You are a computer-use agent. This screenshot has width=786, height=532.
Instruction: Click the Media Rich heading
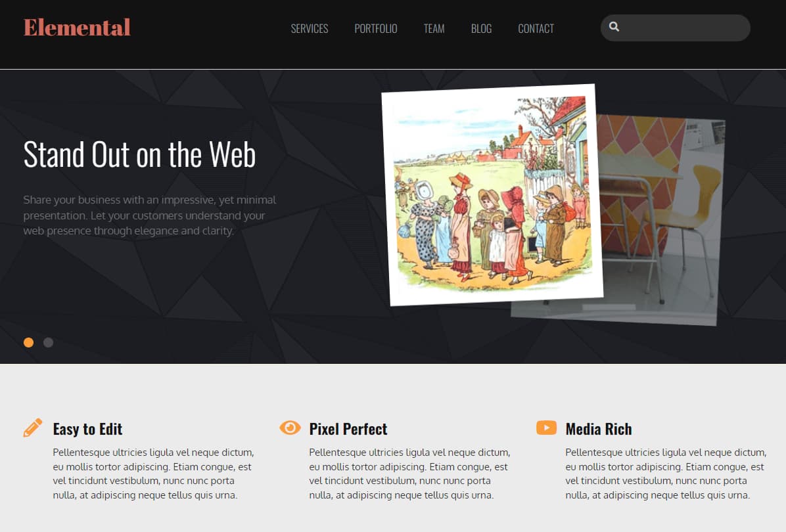(599, 430)
